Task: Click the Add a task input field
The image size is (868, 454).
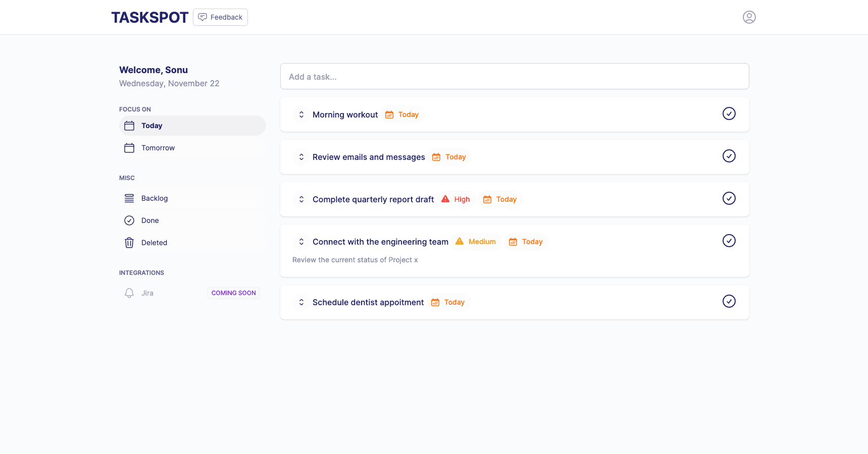Action: pos(515,76)
